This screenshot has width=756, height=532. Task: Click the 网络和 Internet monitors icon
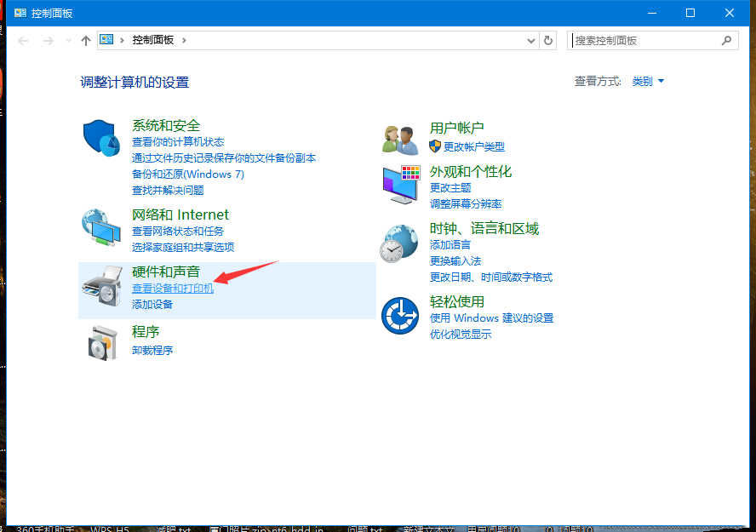[x=101, y=226]
